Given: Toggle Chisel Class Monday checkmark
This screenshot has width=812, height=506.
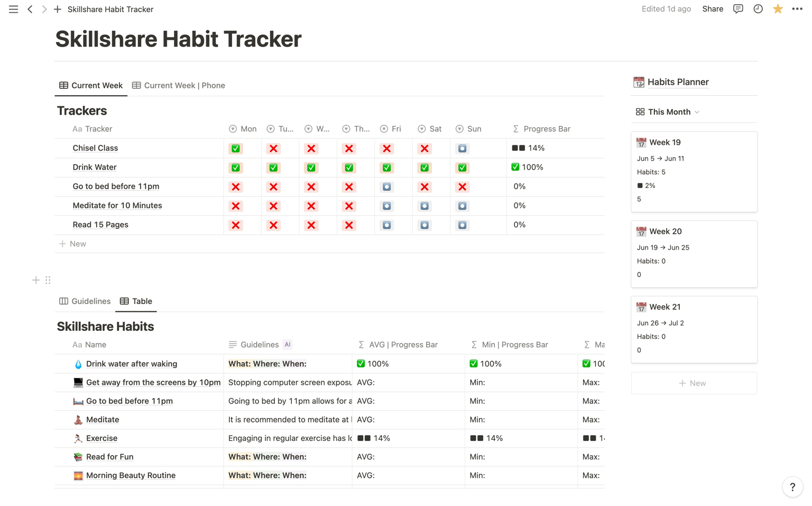Looking at the screenshot, I should coord(236,149).
